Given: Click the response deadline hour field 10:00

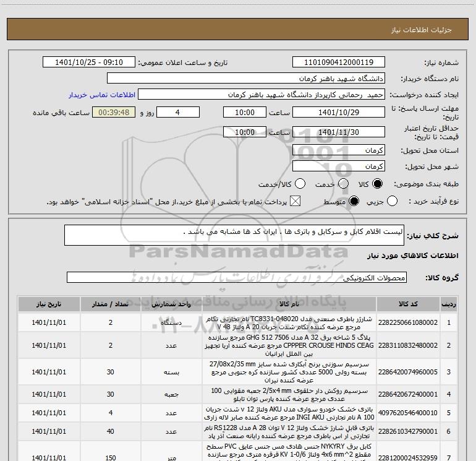Looking at the screenshot, I should (x=245, y=112).
